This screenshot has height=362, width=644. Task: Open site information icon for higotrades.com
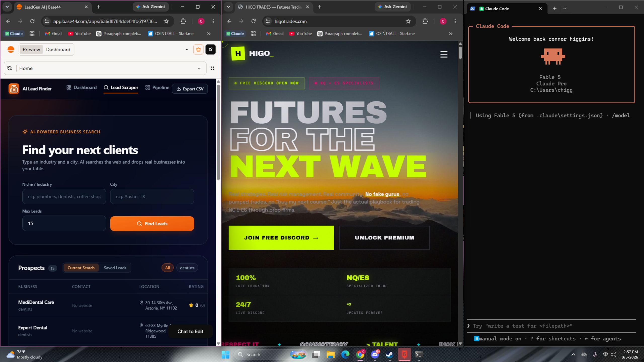tap(268, 21)
